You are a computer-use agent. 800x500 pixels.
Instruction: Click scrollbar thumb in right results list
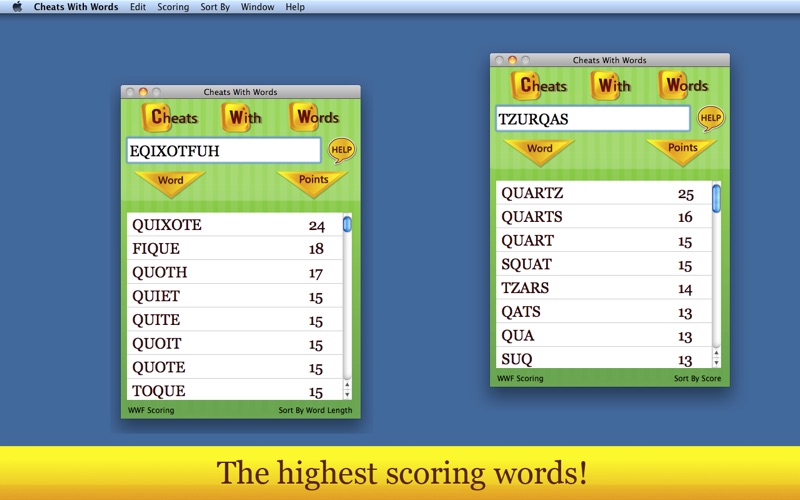(x=716, y=198)
